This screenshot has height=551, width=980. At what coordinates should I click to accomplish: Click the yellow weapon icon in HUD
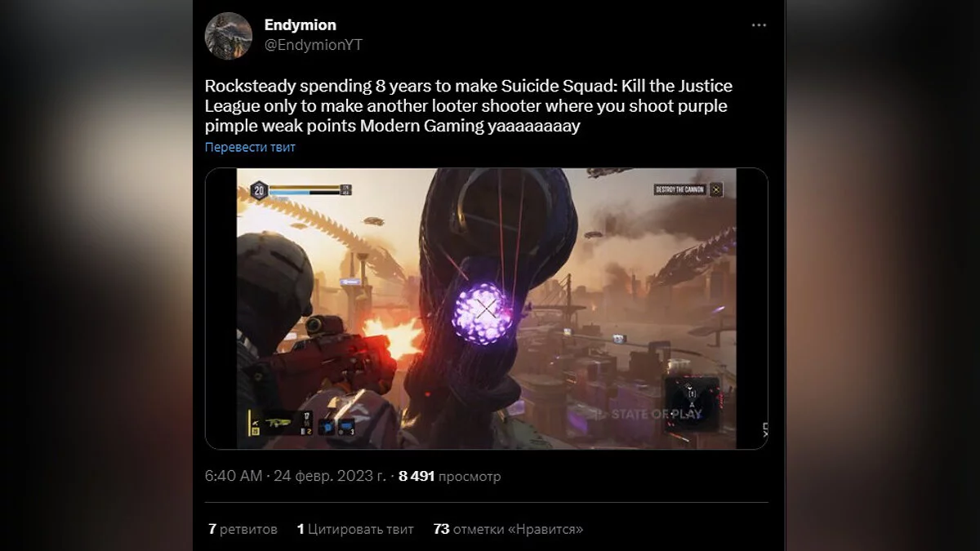tap(279, 423)
